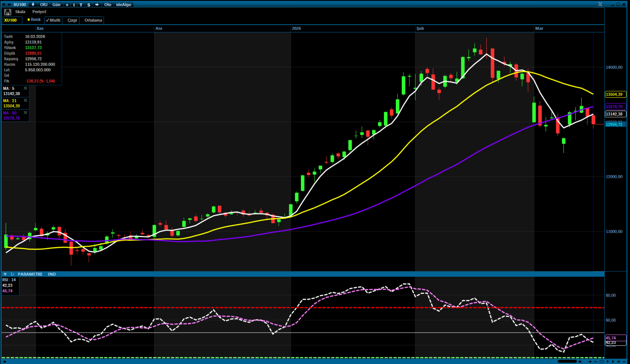Click the plus icon in top toolbar
This screenshot has width=630, height=364.
pos(67,5)
